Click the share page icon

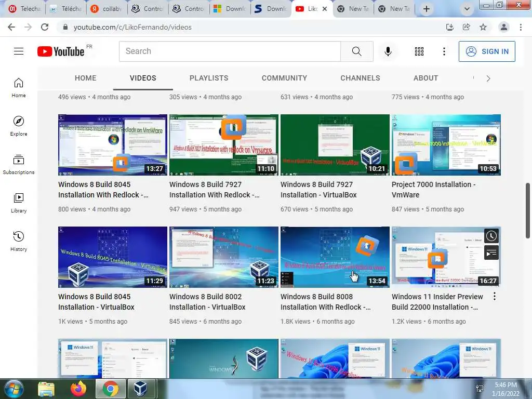[x=467, y=27]
